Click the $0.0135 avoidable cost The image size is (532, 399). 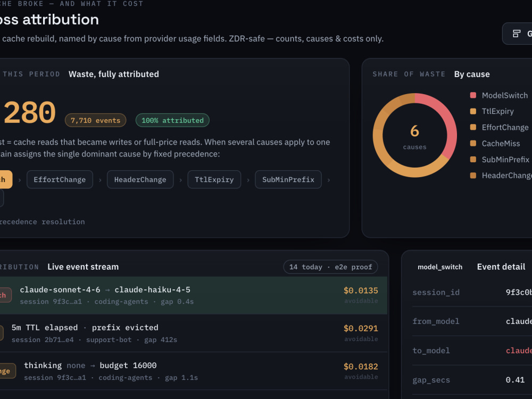pos(361,291)
